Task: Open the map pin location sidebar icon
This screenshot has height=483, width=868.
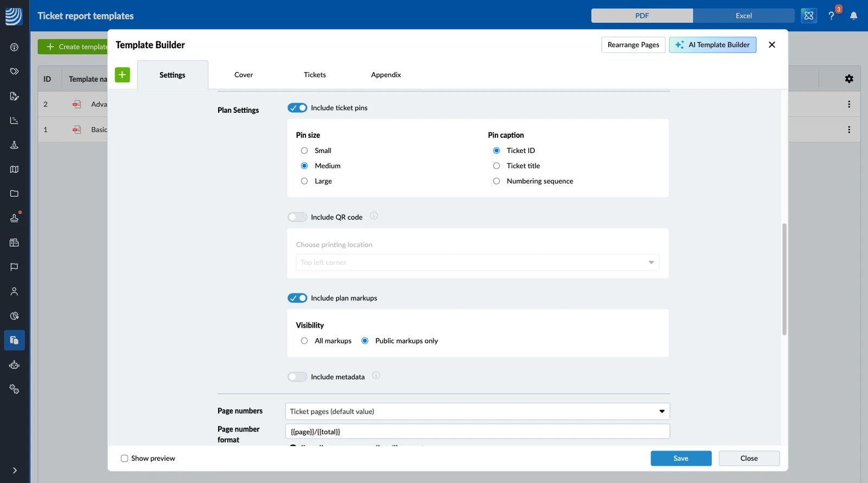Action: tap(14, 145)
